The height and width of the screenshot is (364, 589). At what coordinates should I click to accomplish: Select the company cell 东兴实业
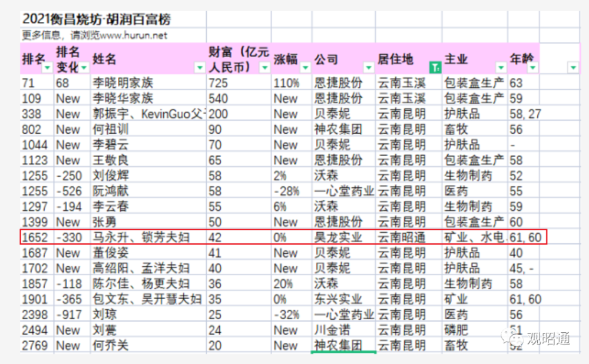coord(344,299)
